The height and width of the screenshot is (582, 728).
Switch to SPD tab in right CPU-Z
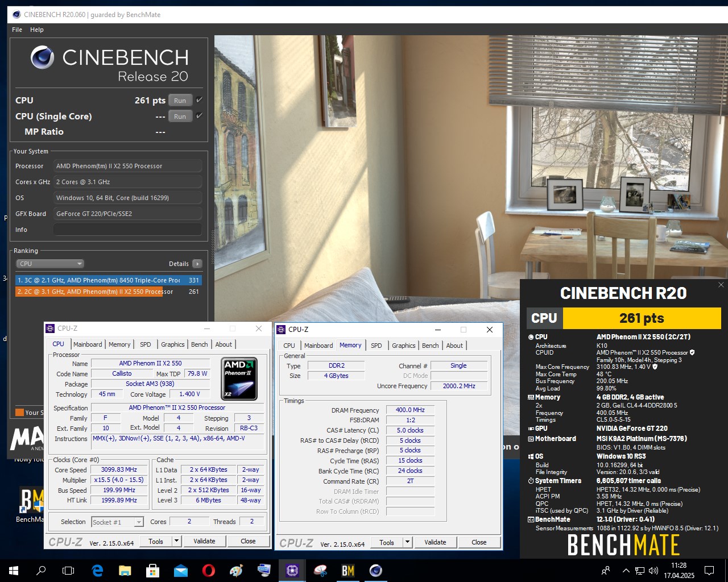coord(377,346)
